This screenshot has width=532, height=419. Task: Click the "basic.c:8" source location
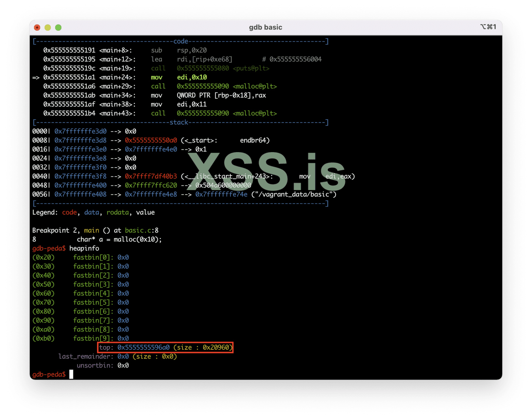coord(142,231)
